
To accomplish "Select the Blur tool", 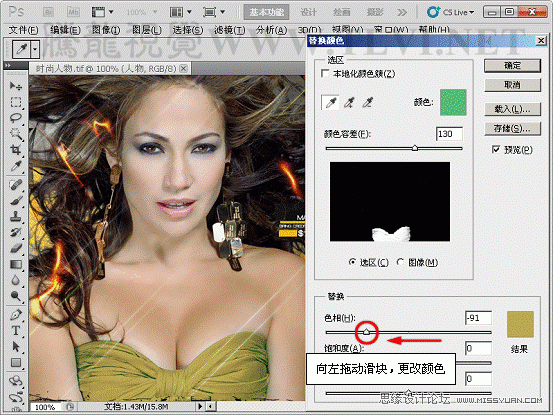I will click(x=16, y=280).
